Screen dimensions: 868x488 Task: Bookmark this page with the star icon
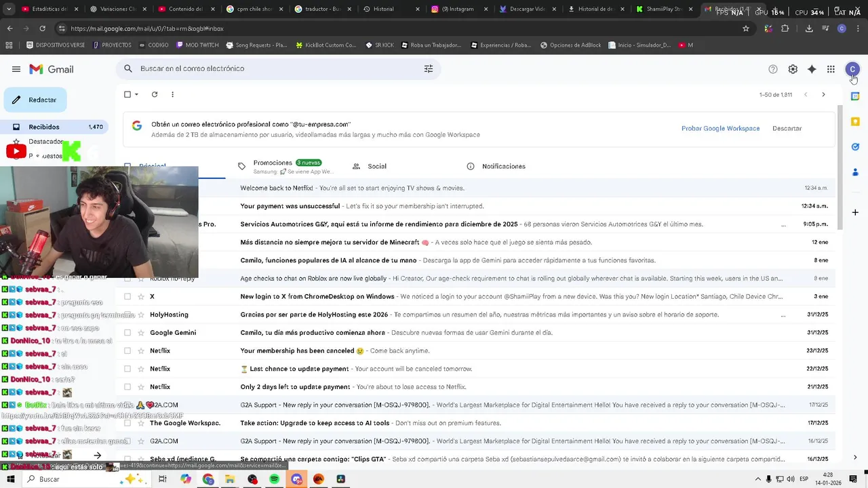746,28
